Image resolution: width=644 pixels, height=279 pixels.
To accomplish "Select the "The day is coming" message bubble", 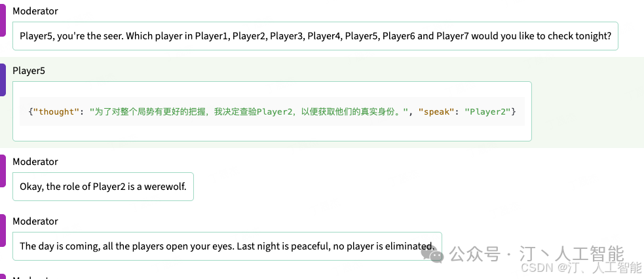I will (x=227, y=246).
